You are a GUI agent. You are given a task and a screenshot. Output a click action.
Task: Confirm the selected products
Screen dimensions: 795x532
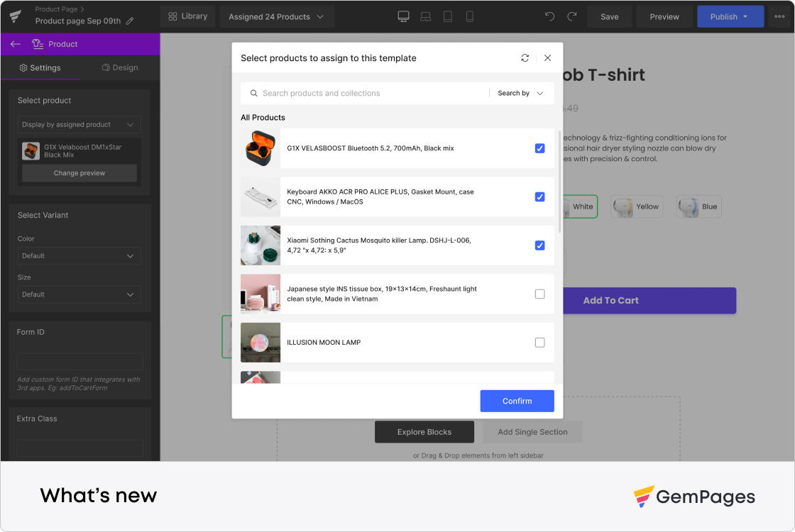pos(517,401)
